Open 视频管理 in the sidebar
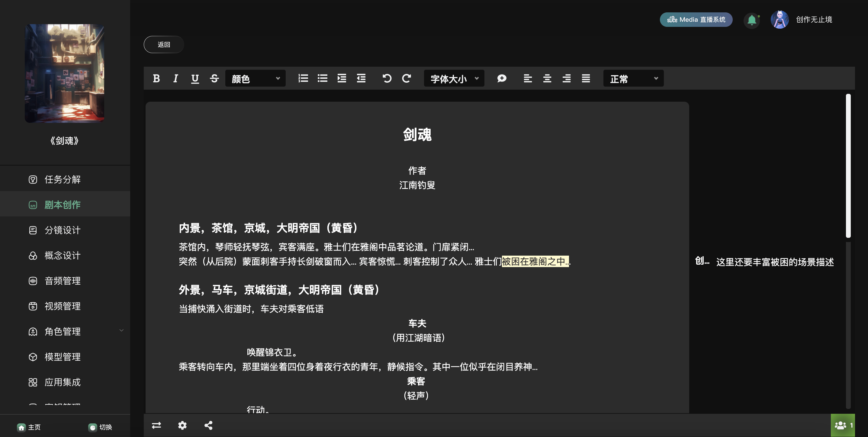This screenshot has height=437, width=868. [x=65, y=306]
